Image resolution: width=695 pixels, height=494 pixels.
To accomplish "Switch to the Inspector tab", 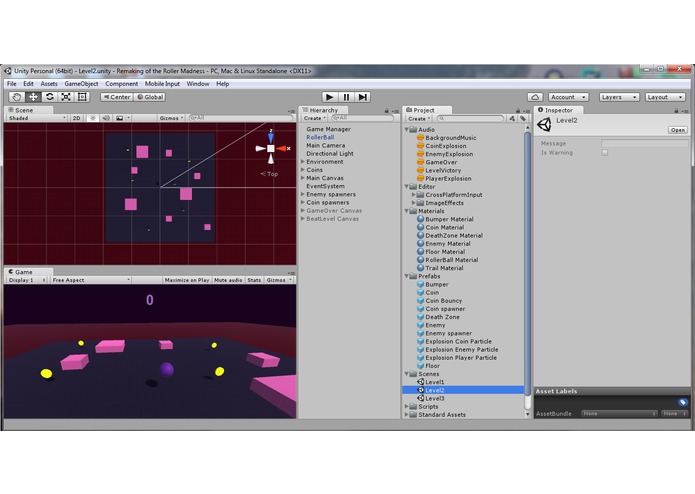I will [558, 110].
